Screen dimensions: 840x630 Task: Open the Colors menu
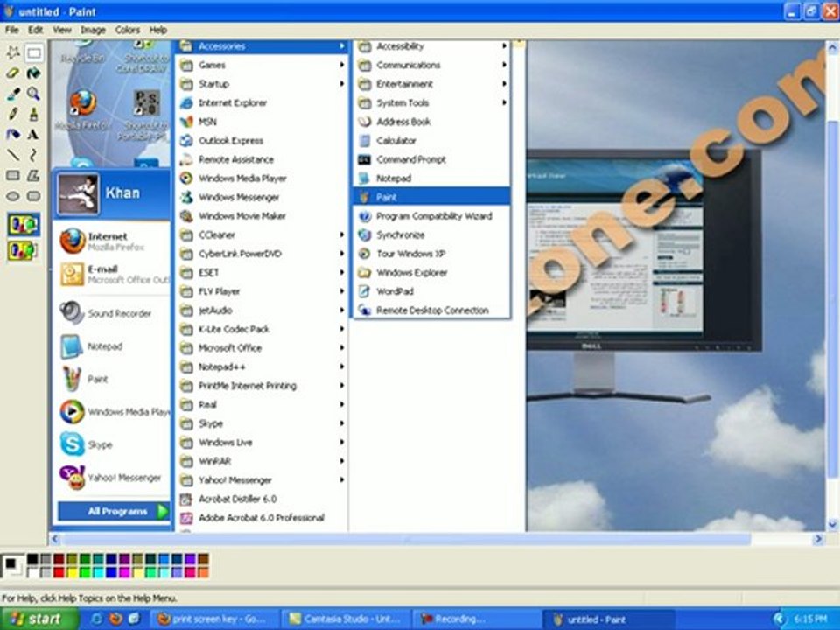click(x=128, y=30)
